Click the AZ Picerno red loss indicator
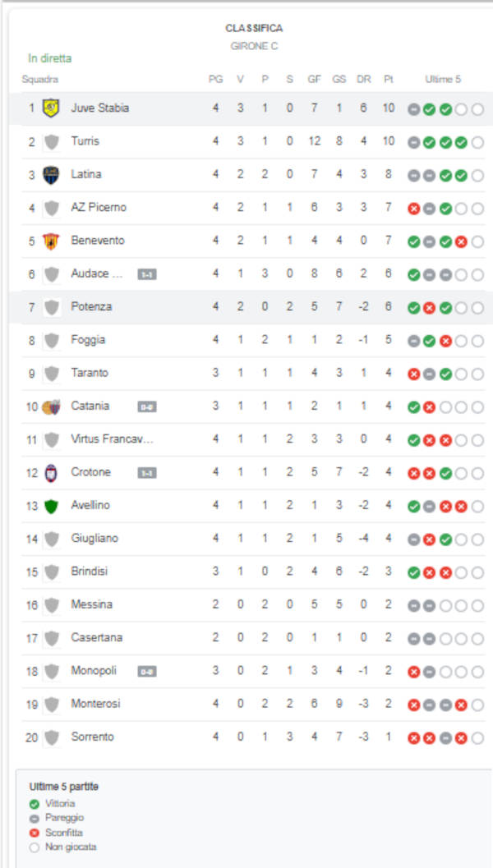Image resolution: width=493 pixels, height=868 pixels. pos(414,209)
